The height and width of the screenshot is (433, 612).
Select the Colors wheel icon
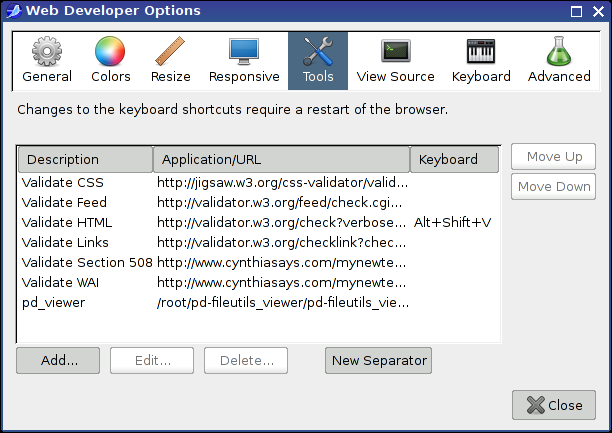[x=110, y=51]
